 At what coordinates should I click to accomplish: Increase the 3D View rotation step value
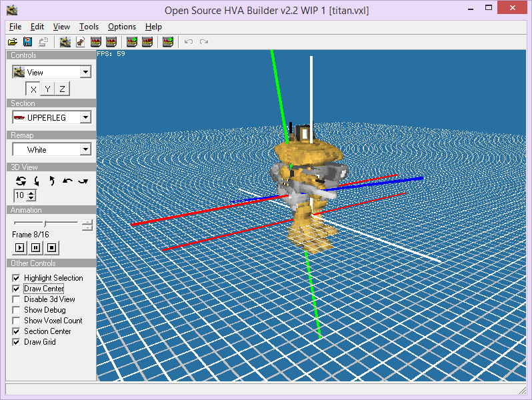coord(31,193)
